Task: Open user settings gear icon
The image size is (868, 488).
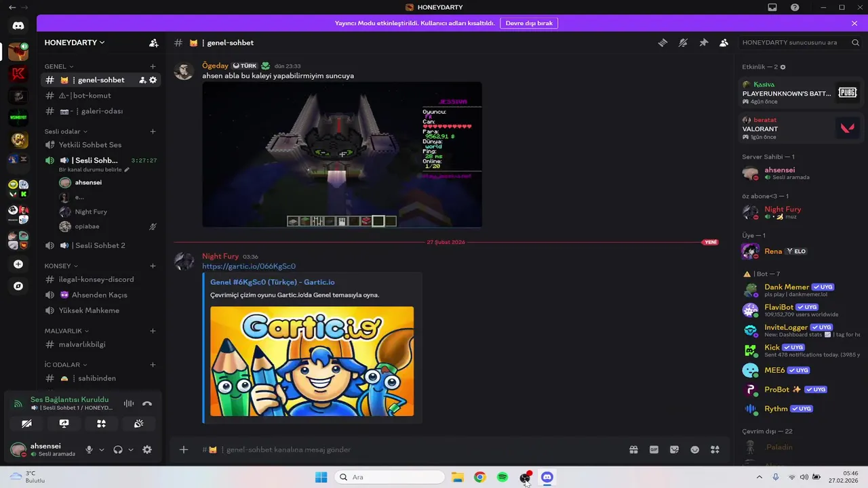Action: pos(147,449)
